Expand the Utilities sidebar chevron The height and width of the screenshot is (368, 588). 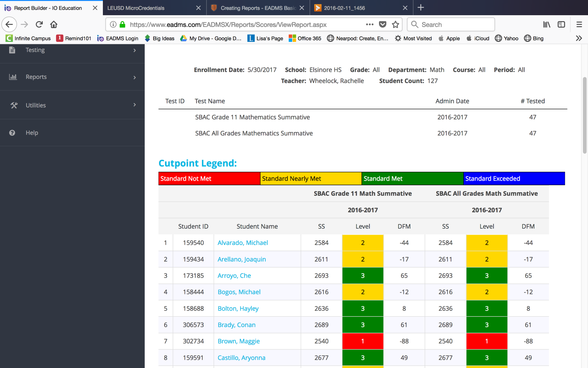coord(134,105)
